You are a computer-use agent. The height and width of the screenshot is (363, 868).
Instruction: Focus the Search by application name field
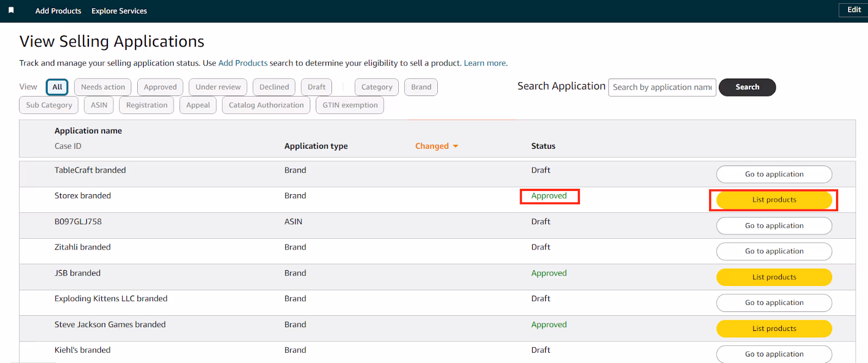tap(662, 87)
